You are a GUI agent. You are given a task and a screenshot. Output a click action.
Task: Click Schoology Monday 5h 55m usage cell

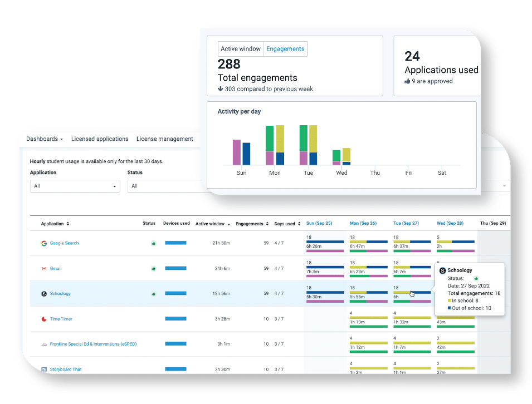[x=368, y=294]
